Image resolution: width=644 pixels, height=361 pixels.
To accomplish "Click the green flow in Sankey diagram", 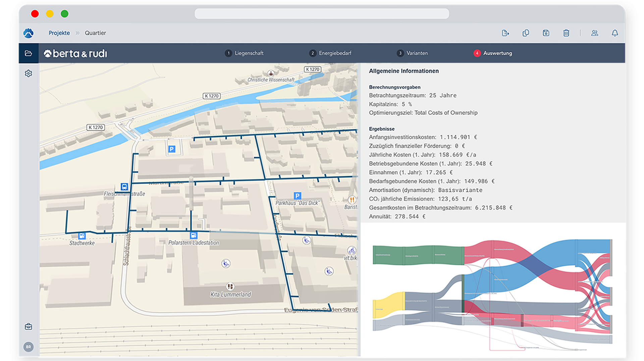I will click(418, 255).
